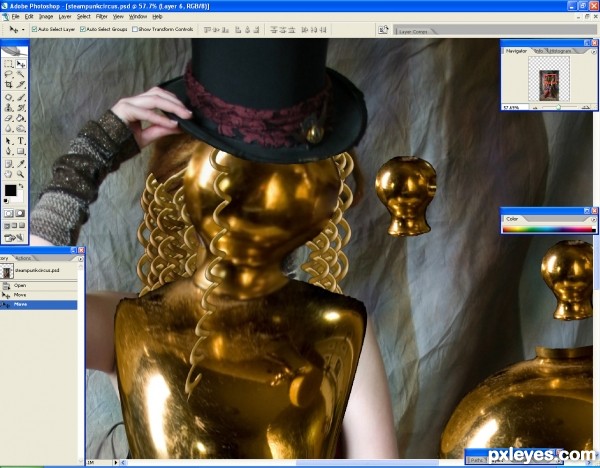Uncheck the Auto Select Groups checkbox
The image size is (600, 468).
pos(82,29)
